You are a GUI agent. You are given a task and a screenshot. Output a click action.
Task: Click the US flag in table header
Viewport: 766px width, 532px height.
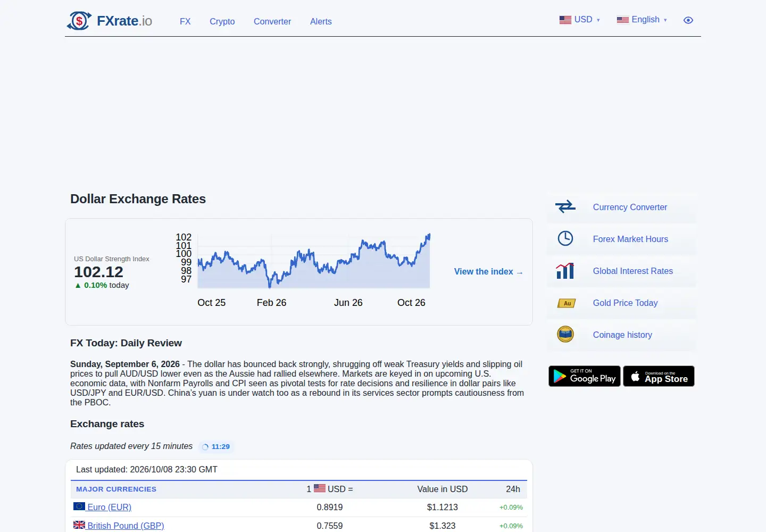320,488
